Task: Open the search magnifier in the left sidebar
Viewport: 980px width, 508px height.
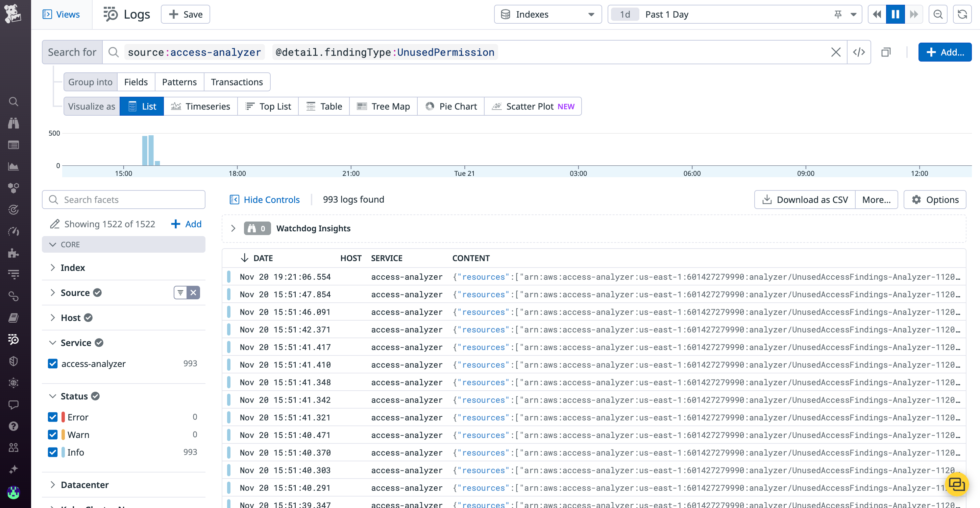Action: [x=14, y=102]
